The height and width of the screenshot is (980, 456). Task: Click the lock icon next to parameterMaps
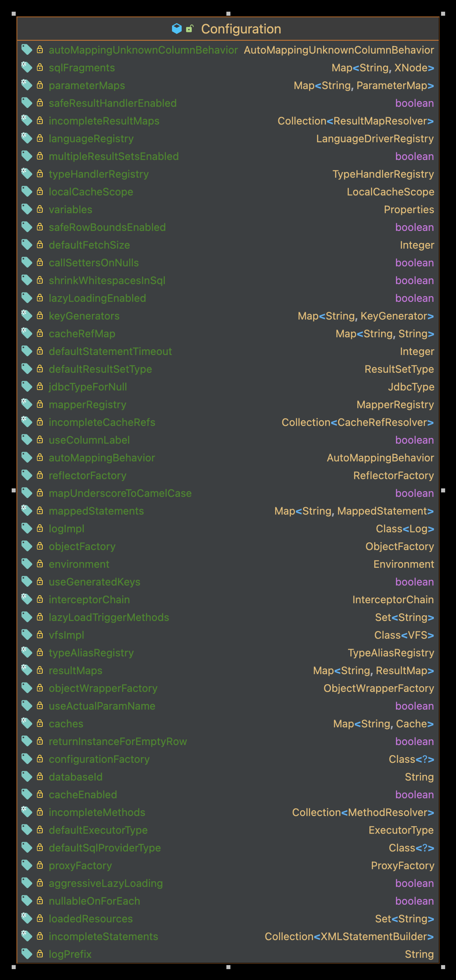39,85
